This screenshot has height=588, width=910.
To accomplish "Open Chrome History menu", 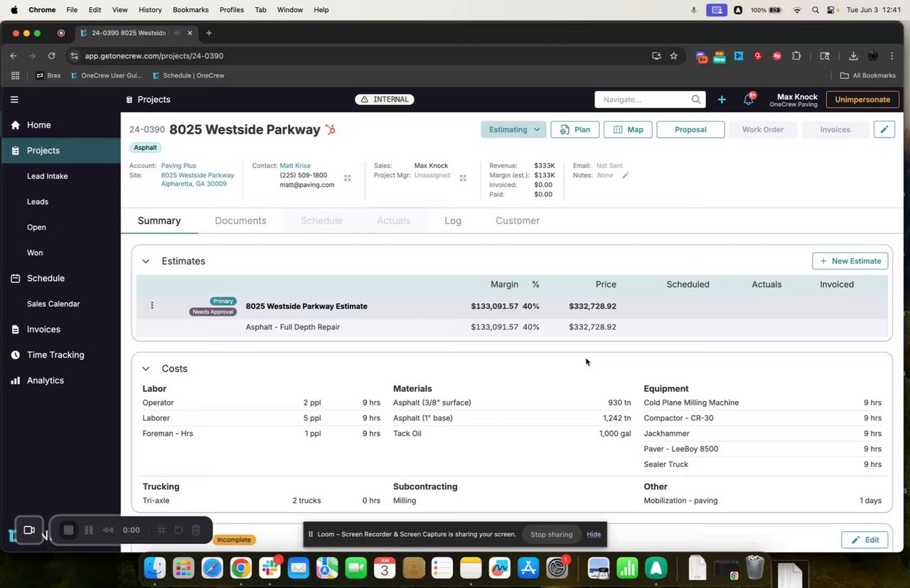I will coord(150,10).
